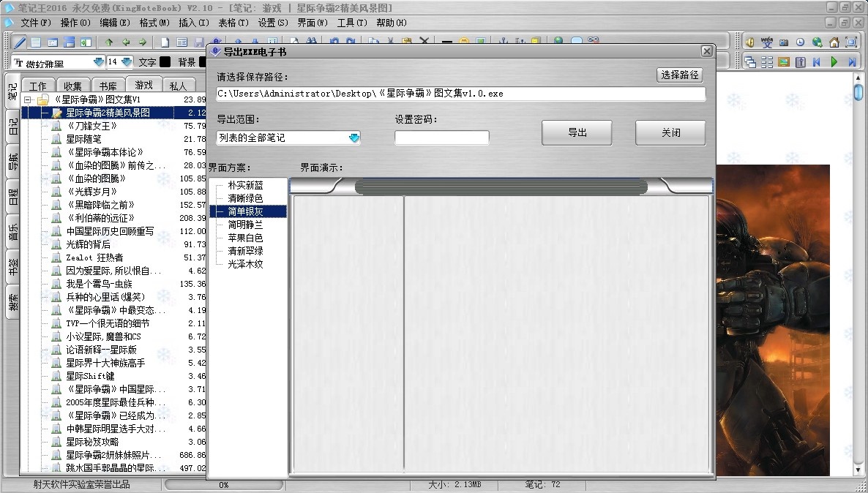Open the 工具 menu
The height and width of the screenshot is (493, 868).
click(352, 23)
